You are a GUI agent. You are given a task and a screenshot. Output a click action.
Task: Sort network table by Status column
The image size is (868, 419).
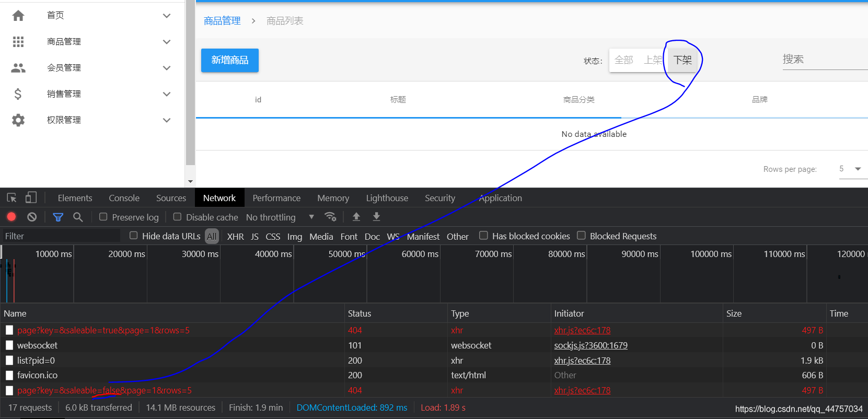[x=396, y=313]
